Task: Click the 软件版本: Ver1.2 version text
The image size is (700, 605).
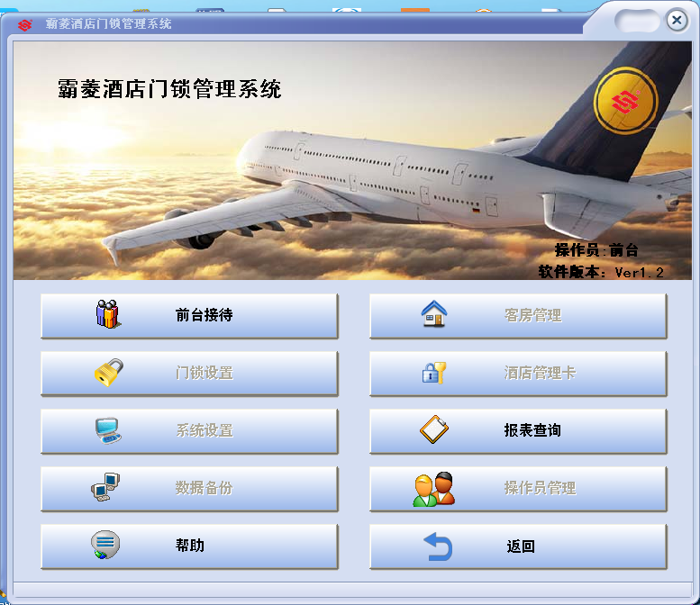Action: [x=600, y=272]
